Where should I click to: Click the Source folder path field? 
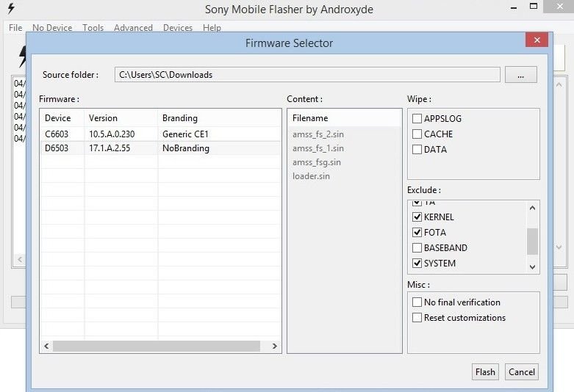307,75
